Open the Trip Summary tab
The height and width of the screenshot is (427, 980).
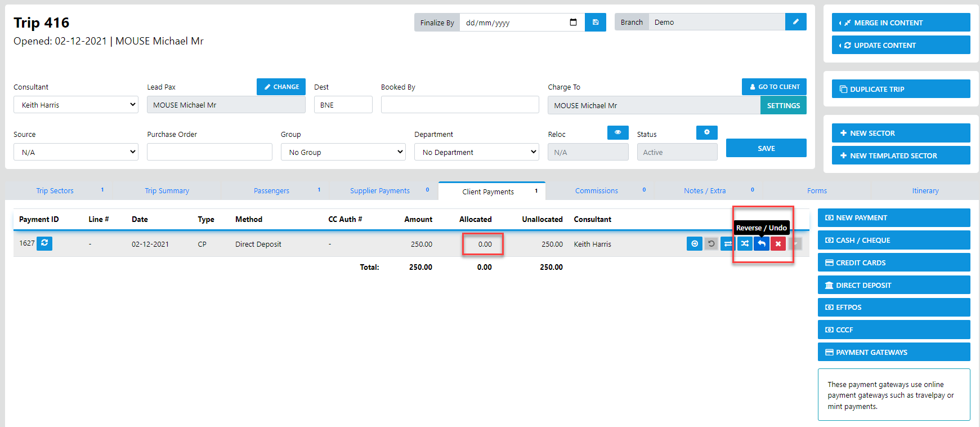[x=167, y=191]
